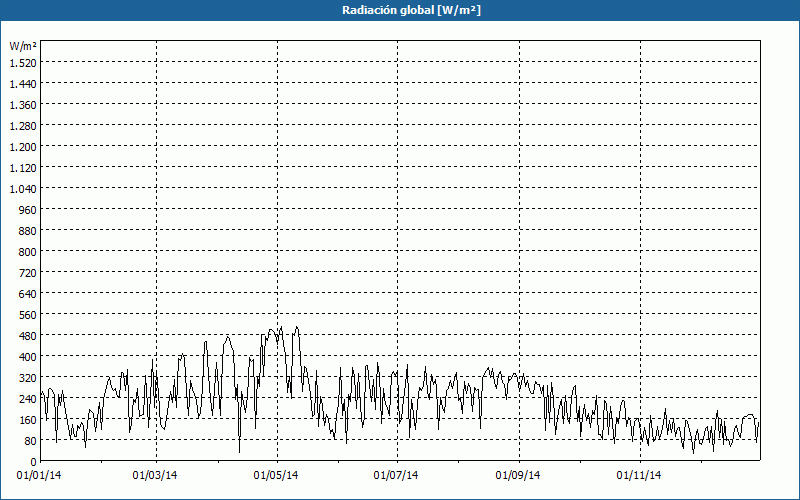Click the 01/09/14 date label
Image resolution: width=800 pixels, height=500 pixels.
tap(518, 476)
